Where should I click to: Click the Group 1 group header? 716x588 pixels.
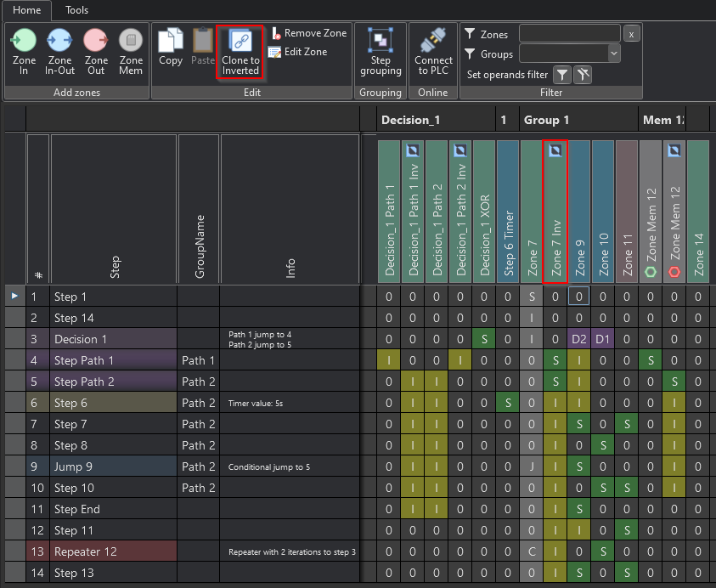(x=578, y=120)
